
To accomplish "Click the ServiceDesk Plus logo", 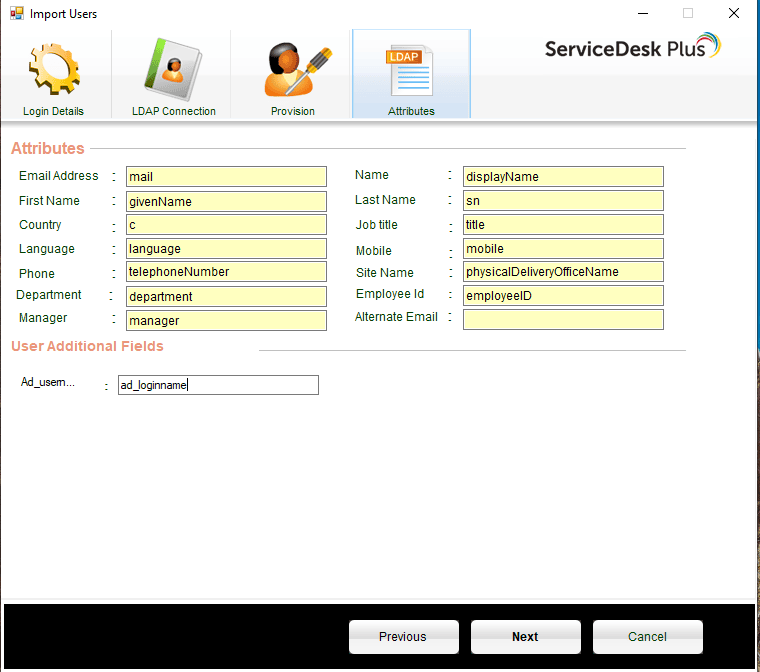I will tap(632, 47).
